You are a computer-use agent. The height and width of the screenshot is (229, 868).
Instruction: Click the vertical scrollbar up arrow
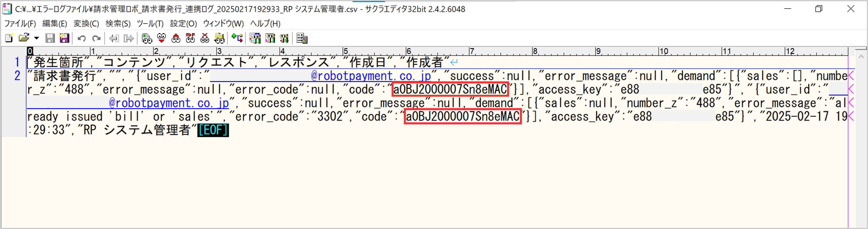point(861,57)
